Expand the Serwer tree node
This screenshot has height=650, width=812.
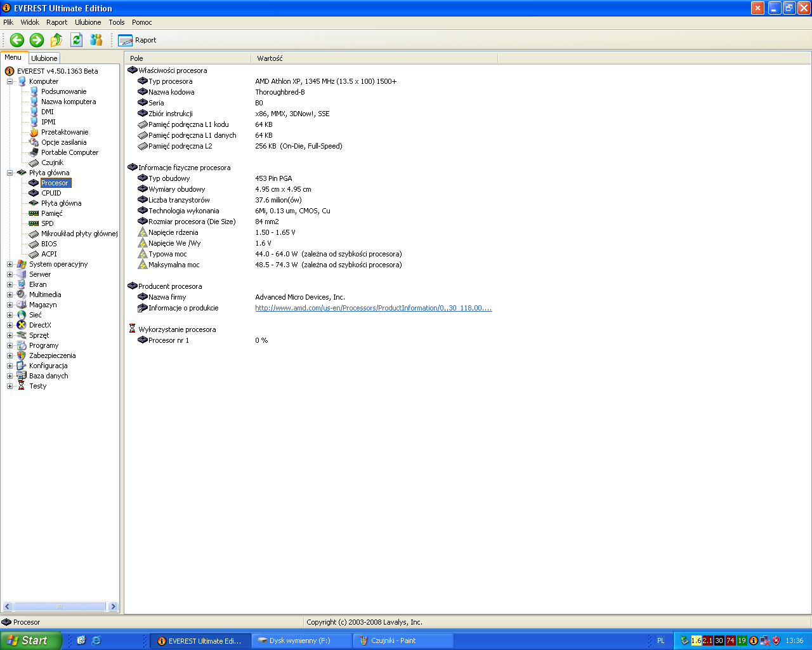(10, 274)
